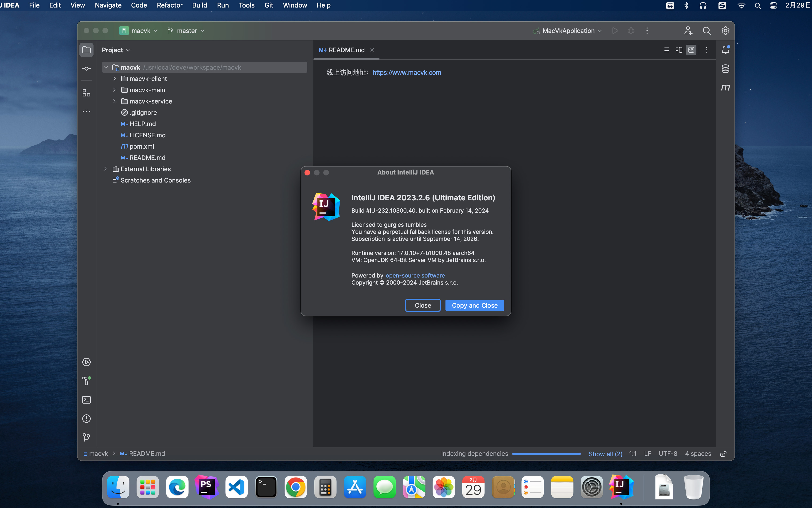Click macvk breadcrumb in status bar

(96, 454)
